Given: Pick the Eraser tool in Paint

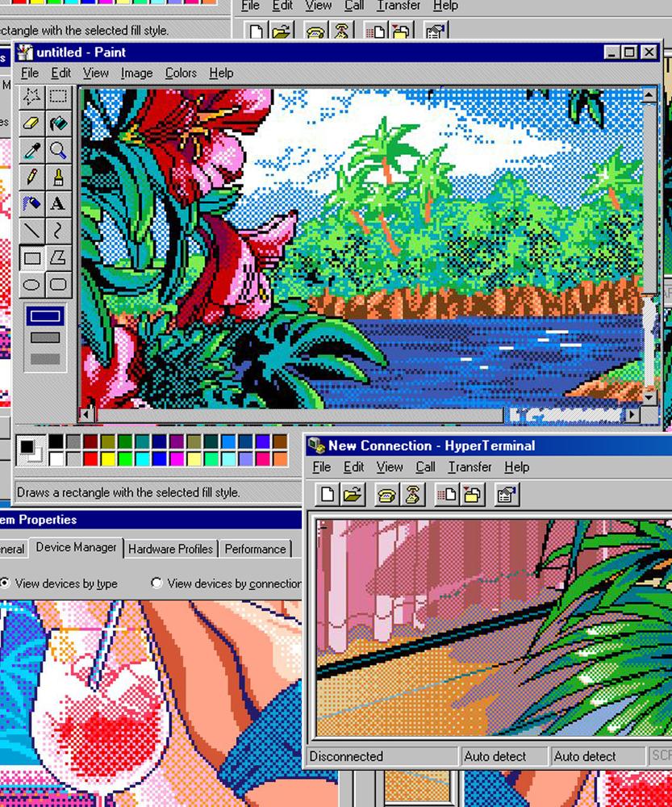Looking at the screenshot, I should [x=31, y=123].
